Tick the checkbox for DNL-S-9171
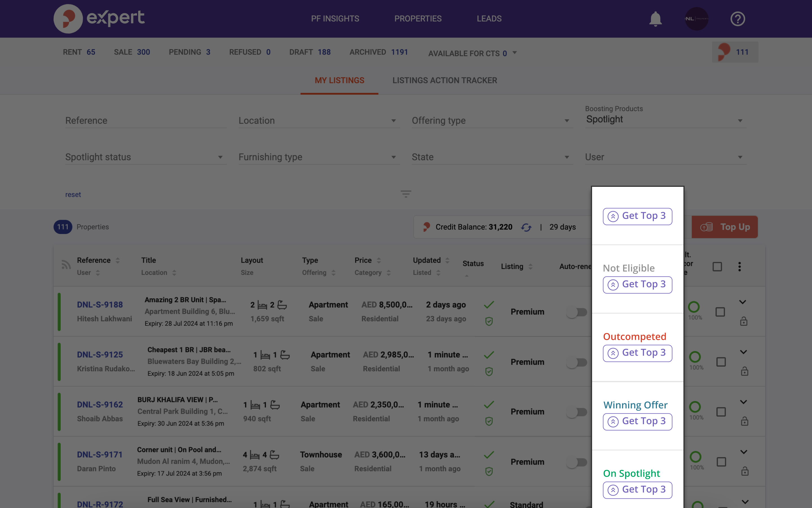The width and height of the screenshot is (812, 508). coord(721,462)
